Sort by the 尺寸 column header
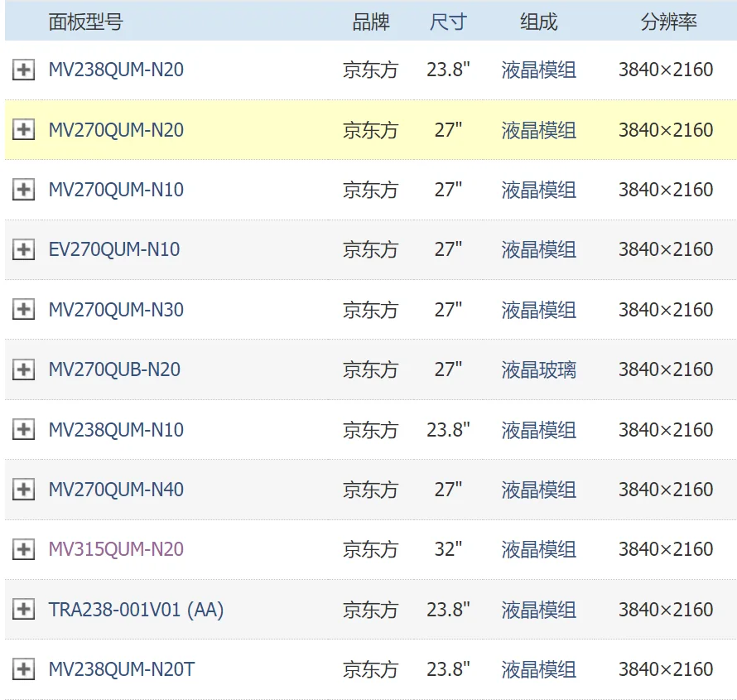 click(x=448, y=22)
